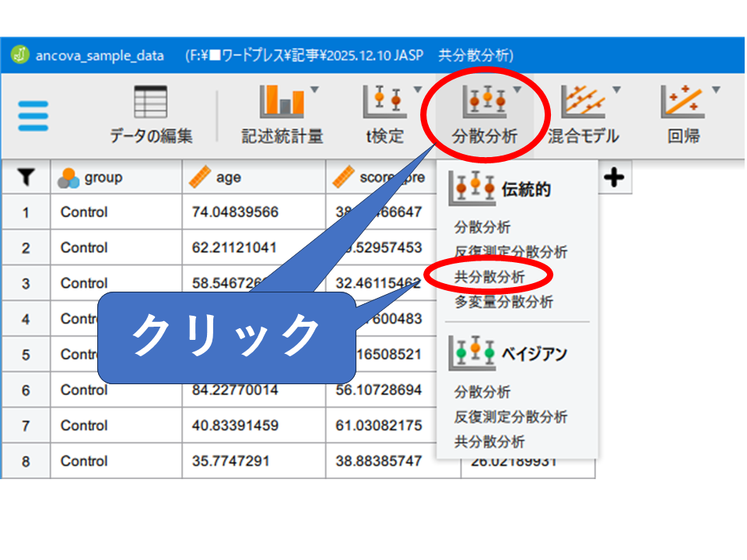Open the 記述統計量 bar chart icon
This screenshot has width=747, height=560.
pyautogui.click(x=281, y=102)
